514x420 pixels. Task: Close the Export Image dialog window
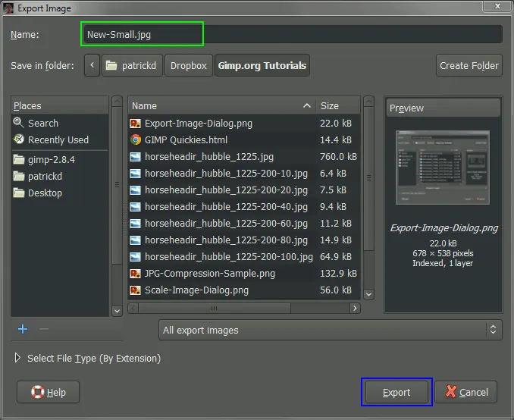tap(497, 5)
